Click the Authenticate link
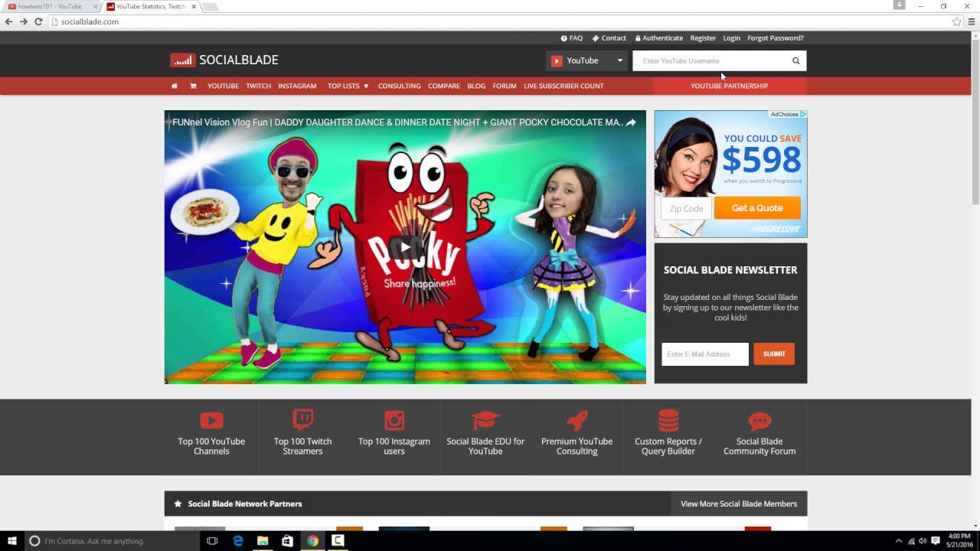The width and height of the screenshot is (980, 551). pyautogui.click(x=659, y=37)
